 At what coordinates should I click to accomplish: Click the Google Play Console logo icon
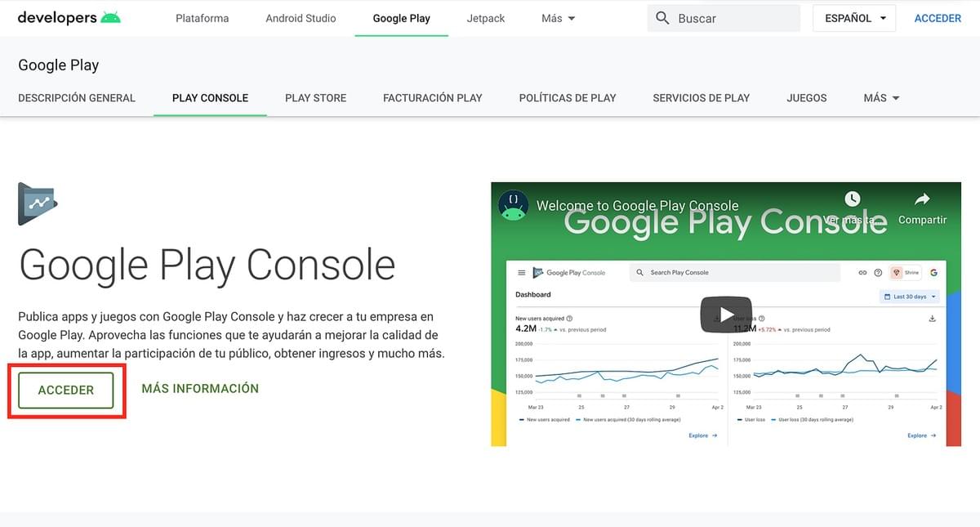(x=38, y=204)
